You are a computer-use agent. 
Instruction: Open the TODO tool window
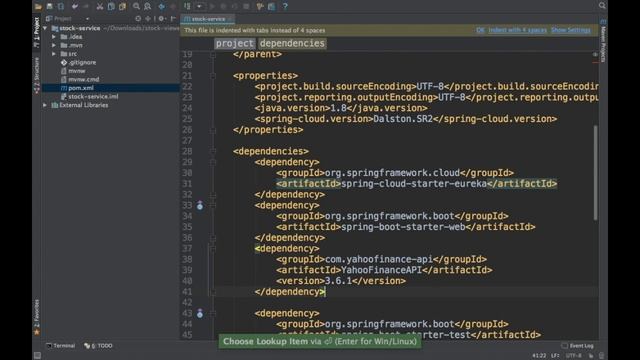click(x=98, y=346)
